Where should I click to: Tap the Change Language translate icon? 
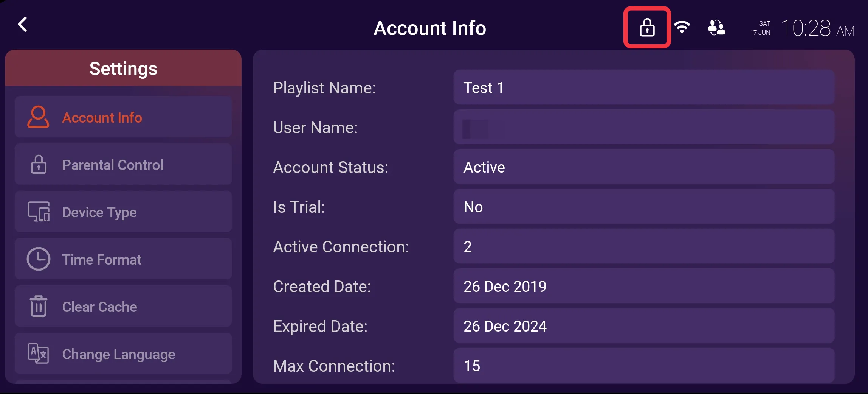pyautogui.click(x=39, y=354)
